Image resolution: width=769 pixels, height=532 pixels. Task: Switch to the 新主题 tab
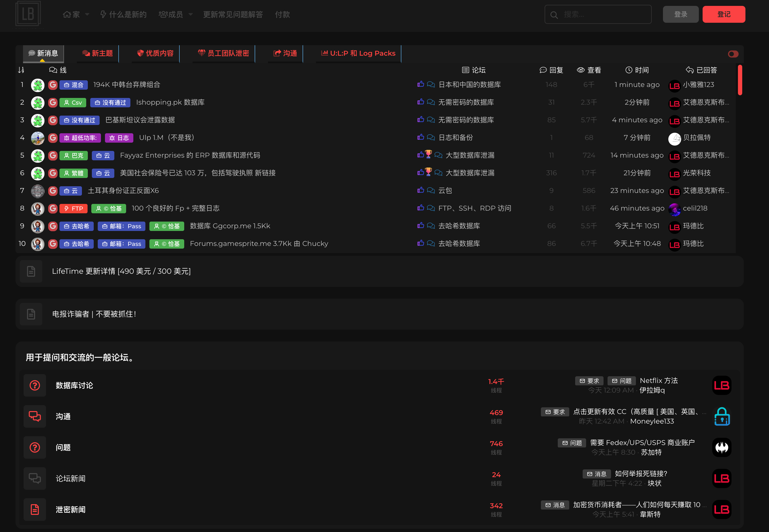(98, 53)
